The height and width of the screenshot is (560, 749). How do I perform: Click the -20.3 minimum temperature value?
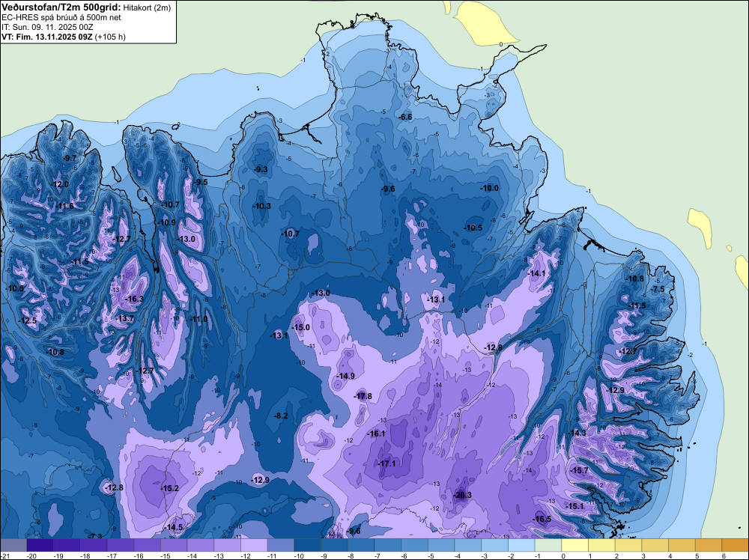tap(462, 495)
